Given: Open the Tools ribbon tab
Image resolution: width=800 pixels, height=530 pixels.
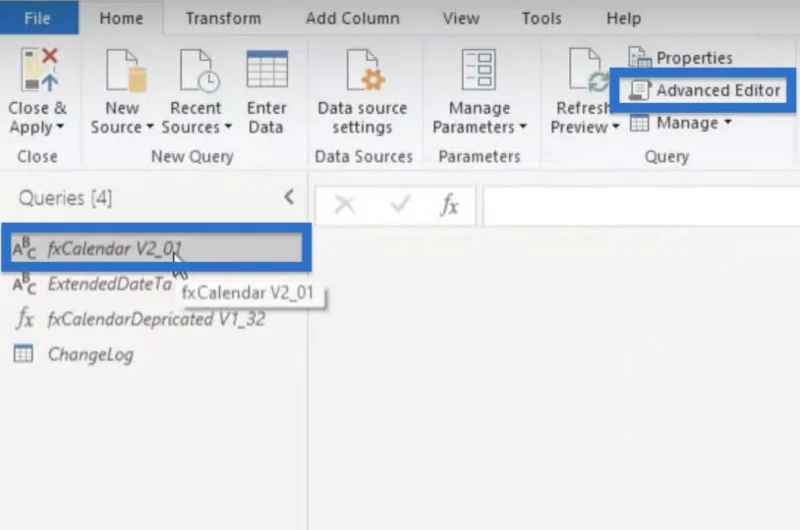Looking at the screenshot, I should (x=541, y=18).
